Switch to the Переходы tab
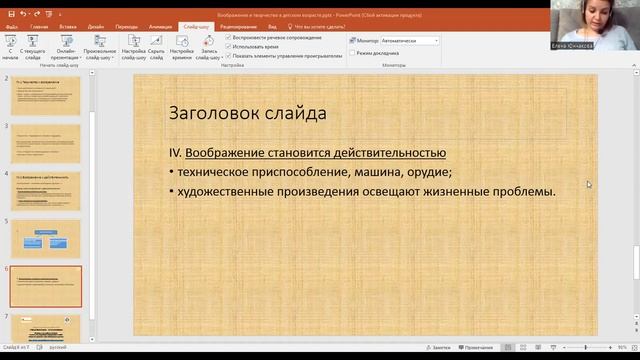The width and height of the screenshot is (640, 360). point(127,27)
